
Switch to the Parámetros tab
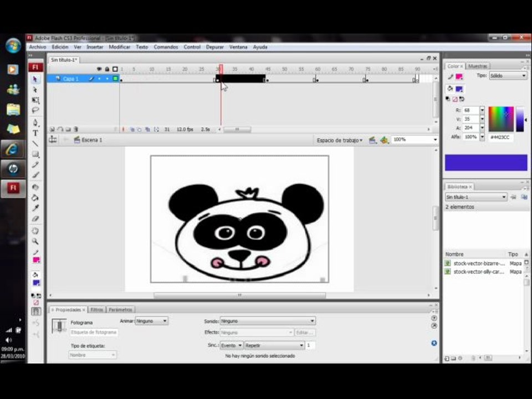coord(120,310)
